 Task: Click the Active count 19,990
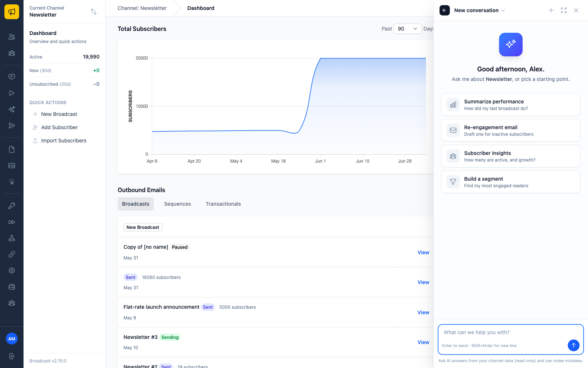coord(91,57)
